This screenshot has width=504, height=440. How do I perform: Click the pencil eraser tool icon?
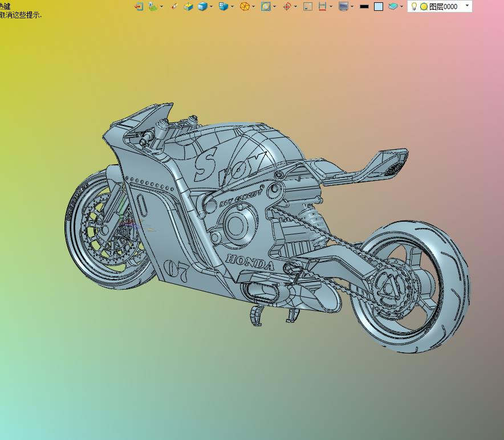174,6
